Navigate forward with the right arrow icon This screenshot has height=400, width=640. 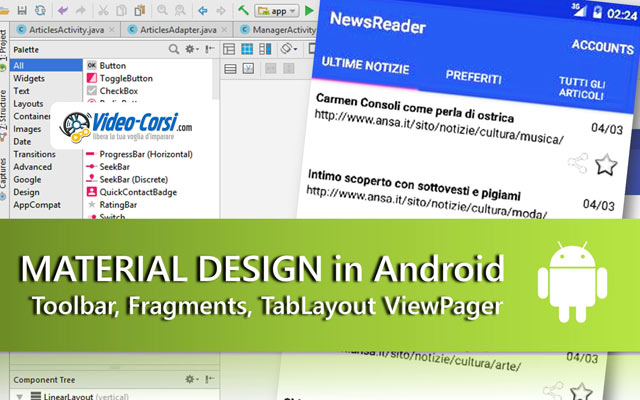click(221, 10)
